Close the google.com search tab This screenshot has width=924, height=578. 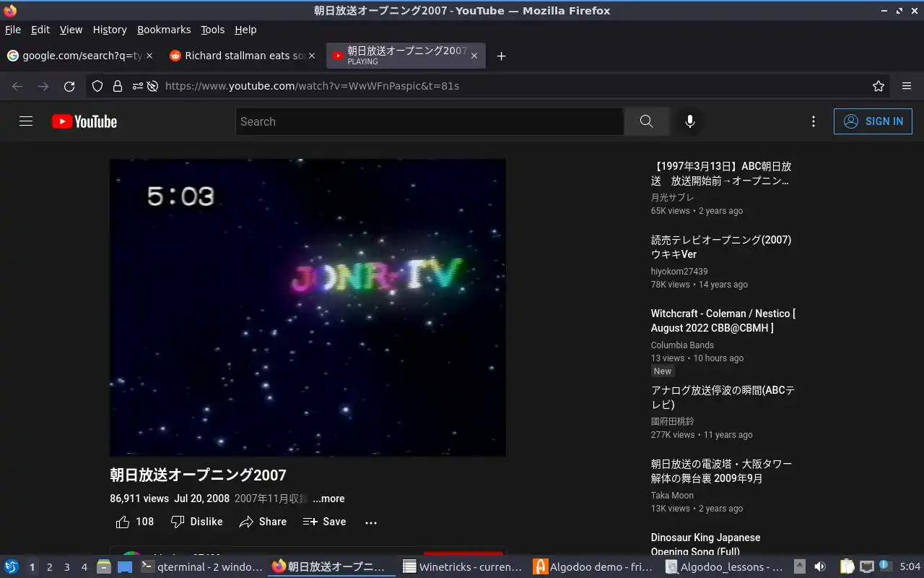point(149,56)
